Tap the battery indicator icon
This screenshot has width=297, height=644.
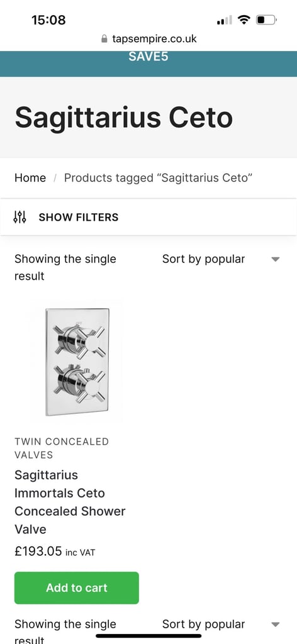click(x=267, y=19)
